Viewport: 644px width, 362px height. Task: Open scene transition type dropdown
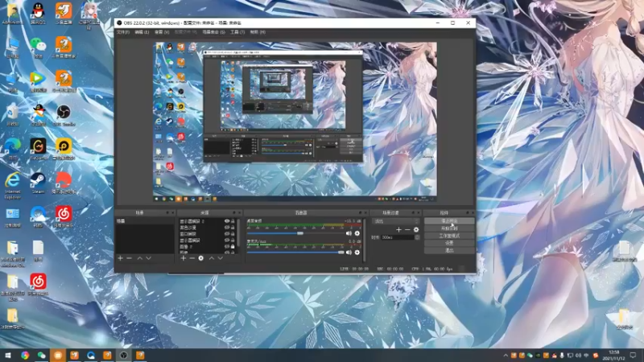point(395,221)
